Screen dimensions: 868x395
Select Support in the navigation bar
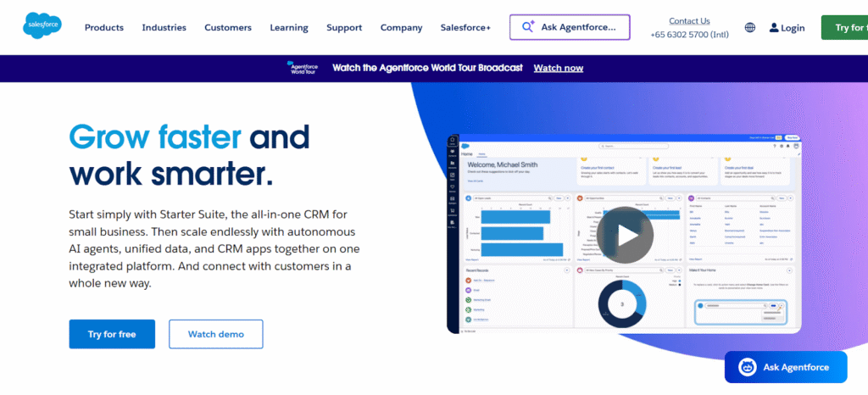tap(344, 28)
